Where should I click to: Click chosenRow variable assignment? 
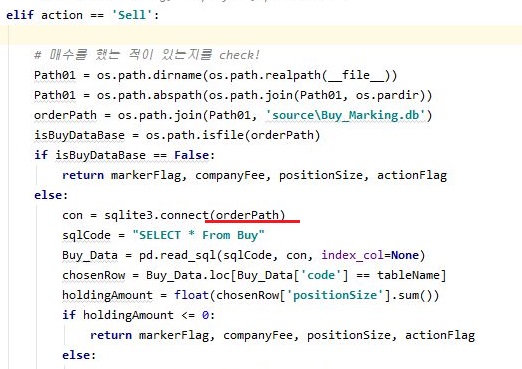93,275
